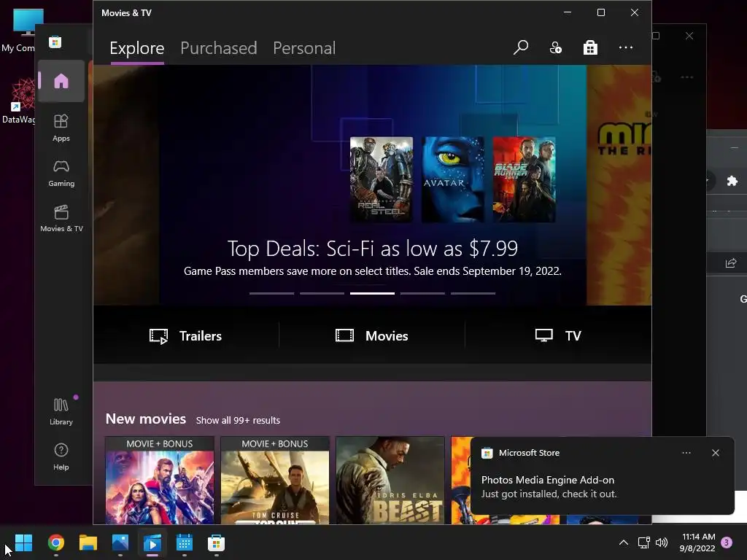This screenshot has height=560, width=747.
Task: Launch Google Chrome from taskbar
Action: [56, 542]
